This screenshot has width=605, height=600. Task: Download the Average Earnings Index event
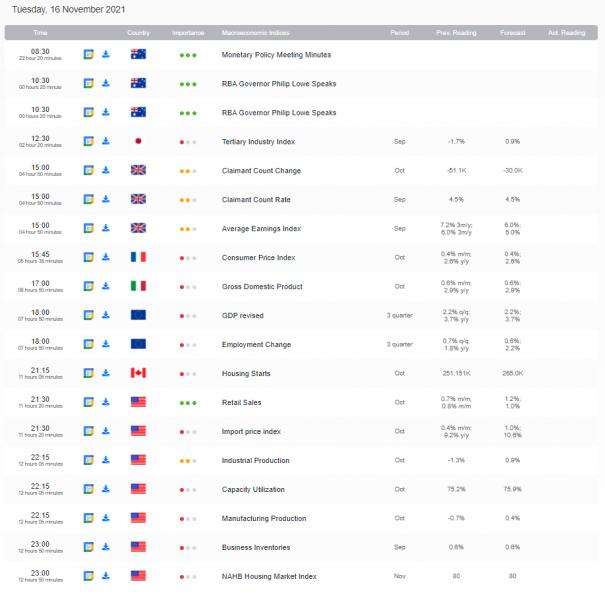coord(105,228)
